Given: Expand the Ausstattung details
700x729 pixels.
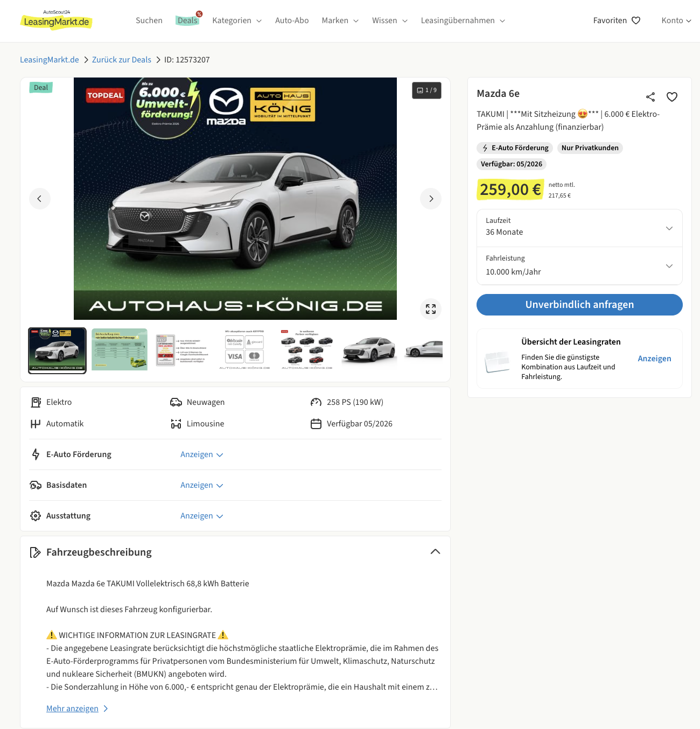Looking at the screenshot, I should [x=202, y=516].
